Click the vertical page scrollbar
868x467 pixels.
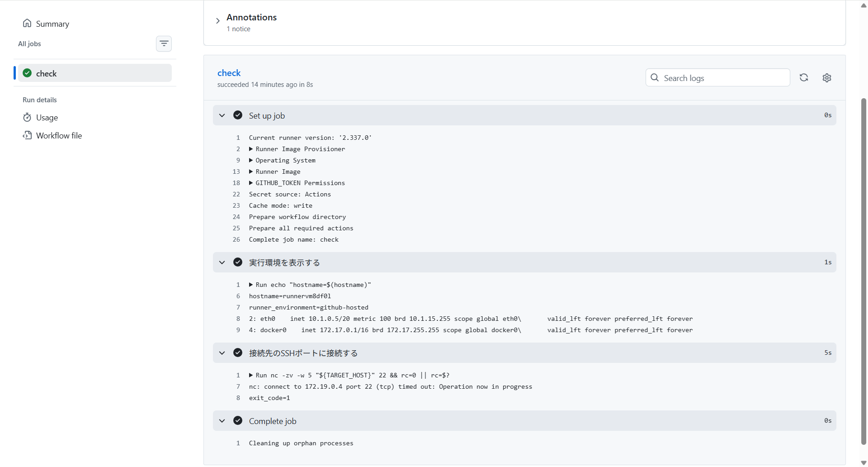(863, 272)
